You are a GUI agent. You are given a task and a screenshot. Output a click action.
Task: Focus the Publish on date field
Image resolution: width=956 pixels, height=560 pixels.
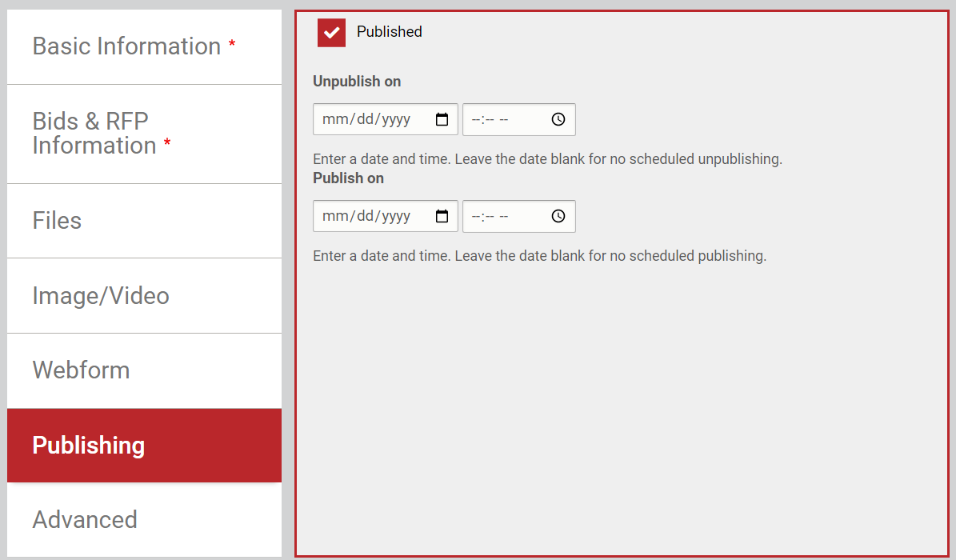pyautogui.click(x=386, y=216)
